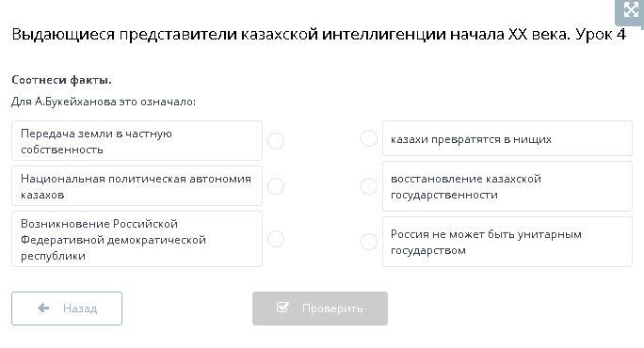Select radio next to Передача земли в частную собственность
The width and height of the screenshot is (644, 348).
276,141
